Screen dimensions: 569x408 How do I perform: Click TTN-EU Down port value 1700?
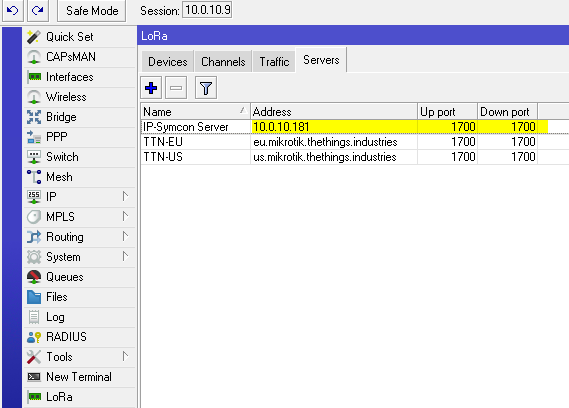[523, 142]
